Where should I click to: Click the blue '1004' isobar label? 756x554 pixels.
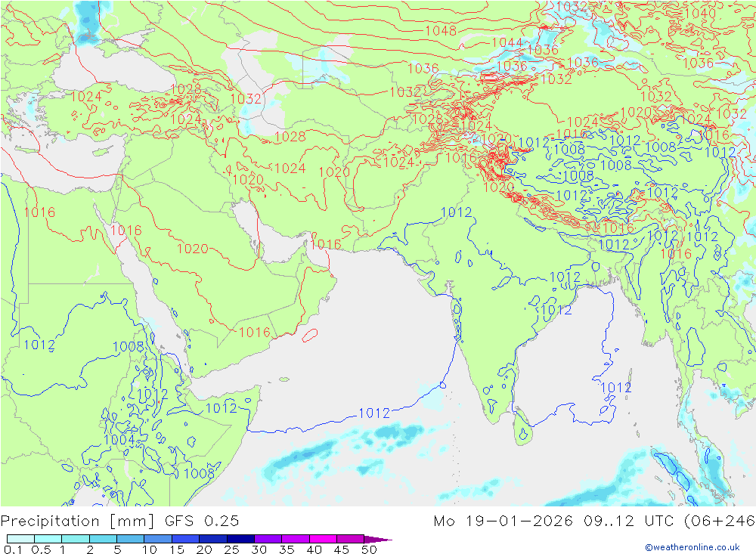point(119,439)
